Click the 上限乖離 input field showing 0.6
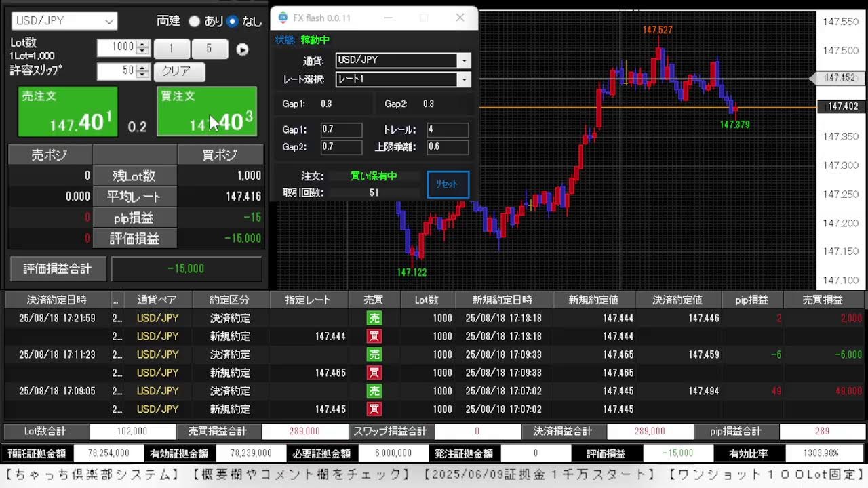 tap(448, 147)
